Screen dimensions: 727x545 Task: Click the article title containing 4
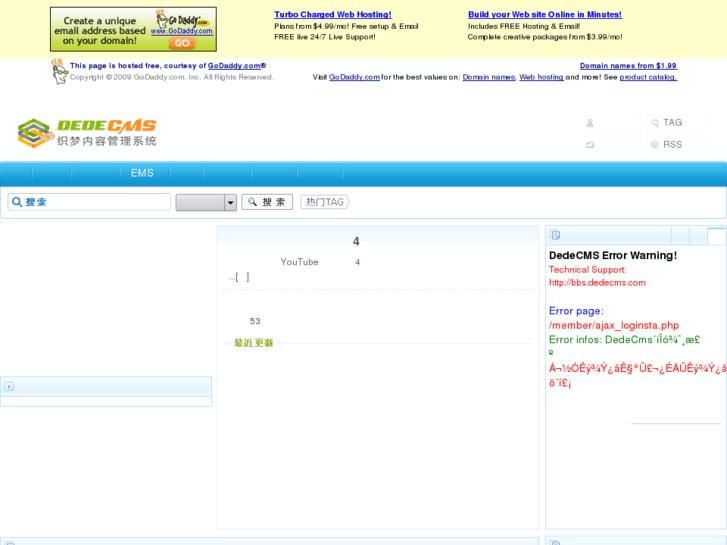(x=356, y=241)
